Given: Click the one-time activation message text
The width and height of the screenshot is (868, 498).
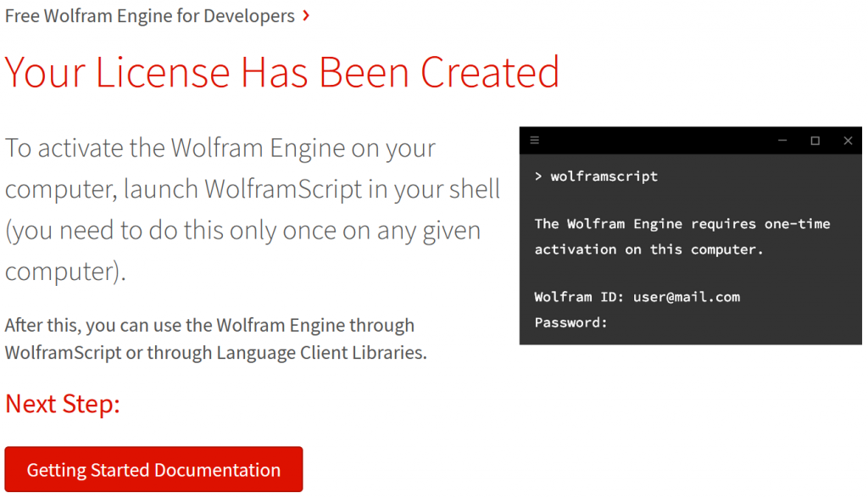Looking at the screenshot, I should coord(670,236).
